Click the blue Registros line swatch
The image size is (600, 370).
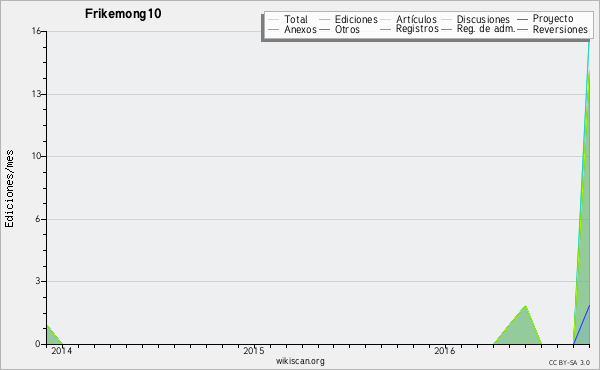(385, 29)
